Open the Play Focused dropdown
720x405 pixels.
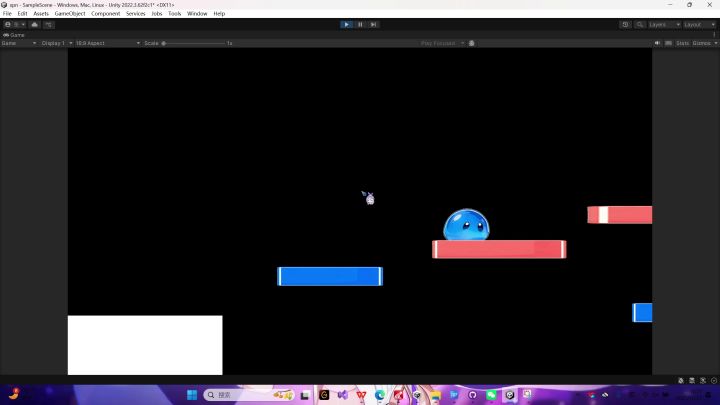[443, 43]
